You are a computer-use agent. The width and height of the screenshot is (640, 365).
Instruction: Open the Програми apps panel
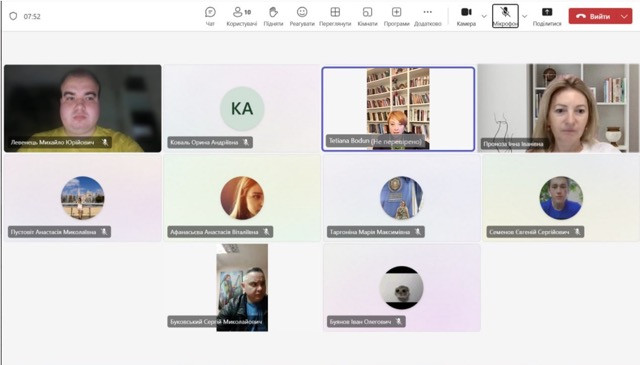click(x=396, y=16)
